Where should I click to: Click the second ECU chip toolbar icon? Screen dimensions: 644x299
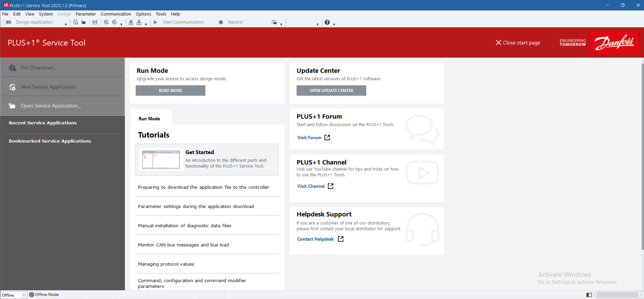114,22
